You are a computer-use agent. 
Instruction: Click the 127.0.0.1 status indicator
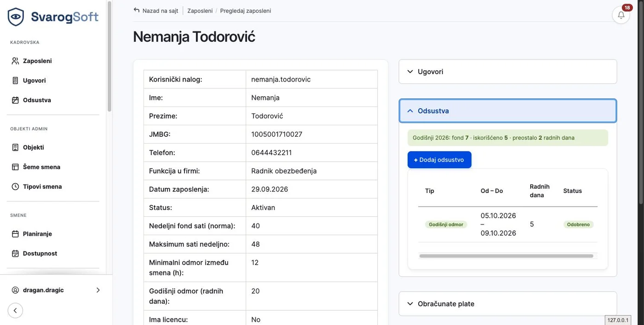click(618, 320)
